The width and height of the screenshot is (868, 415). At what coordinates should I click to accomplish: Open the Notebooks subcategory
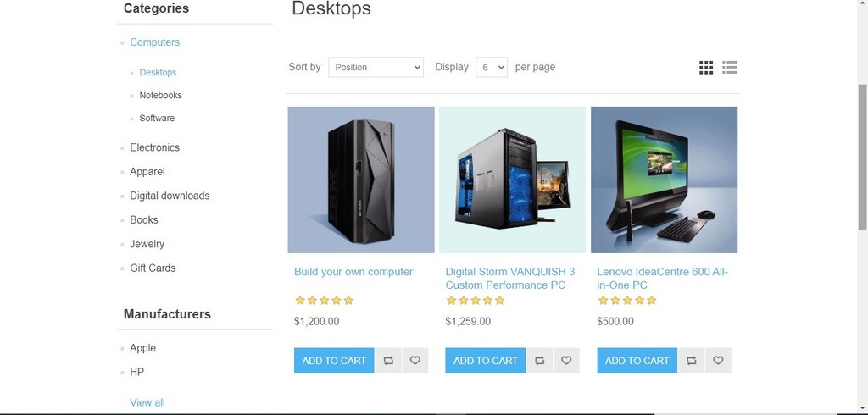point(160,95)
